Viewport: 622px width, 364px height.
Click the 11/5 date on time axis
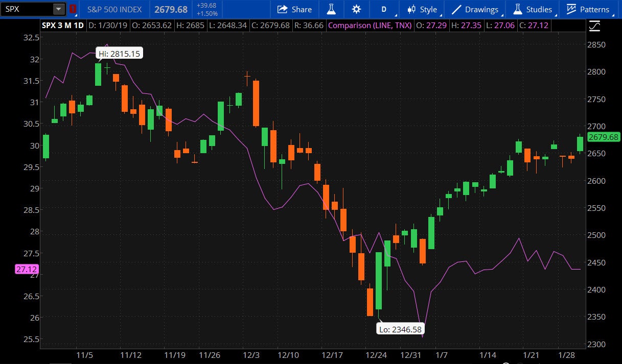pos(85,355)
